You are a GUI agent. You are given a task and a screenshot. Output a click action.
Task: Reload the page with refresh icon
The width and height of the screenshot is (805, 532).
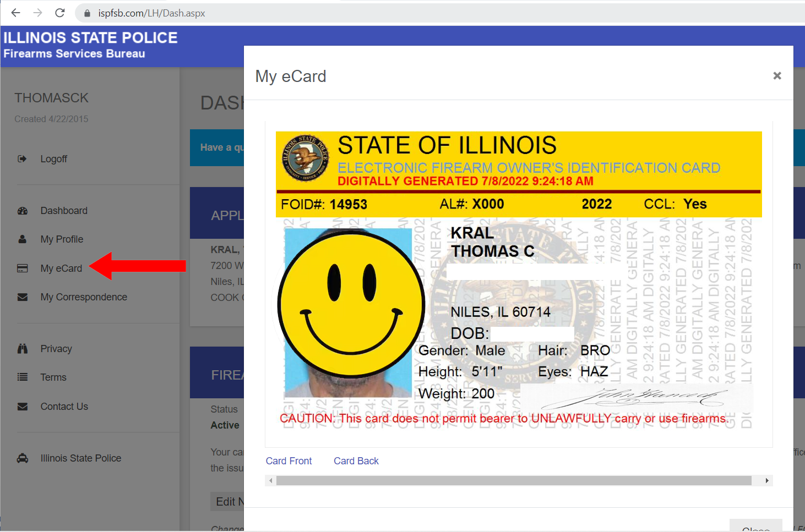pyautogui.click(x=60, y=13)
